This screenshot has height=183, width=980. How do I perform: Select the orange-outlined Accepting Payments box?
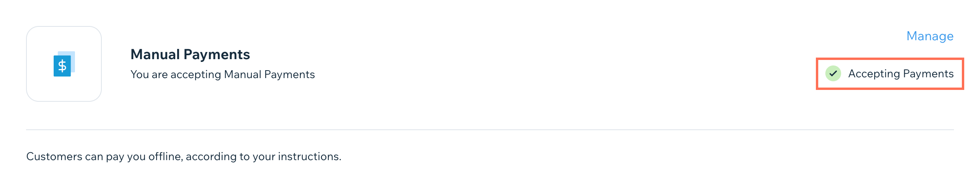tap(890, 74)
